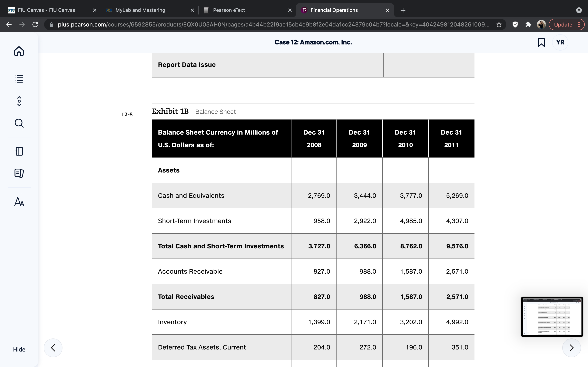Open a new browser tab
588x367 pixels.
tap(403, 10)
